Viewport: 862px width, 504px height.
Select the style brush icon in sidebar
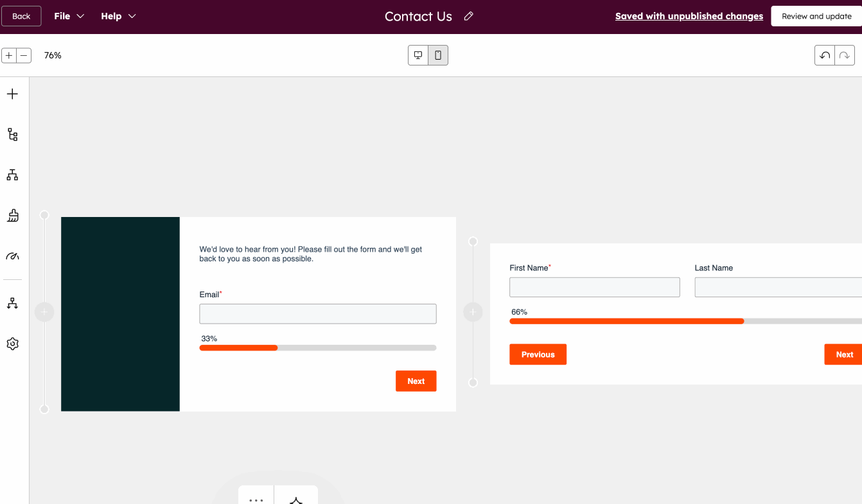12,216
